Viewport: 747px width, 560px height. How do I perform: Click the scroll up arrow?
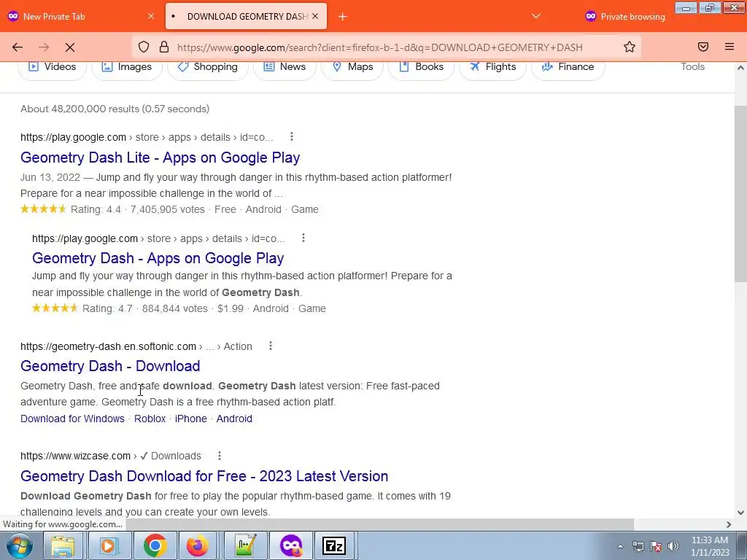(x=740, y=68)
